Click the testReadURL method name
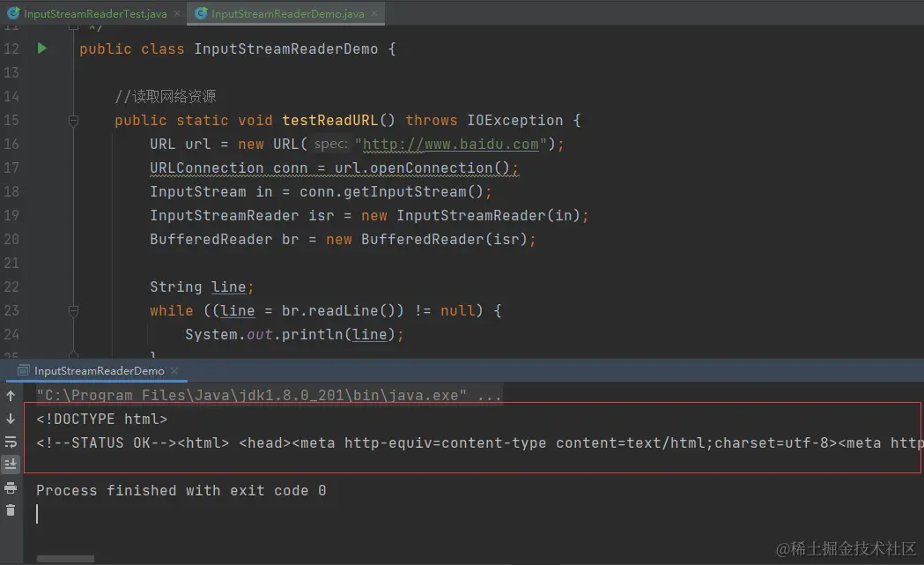 (329, 120)
